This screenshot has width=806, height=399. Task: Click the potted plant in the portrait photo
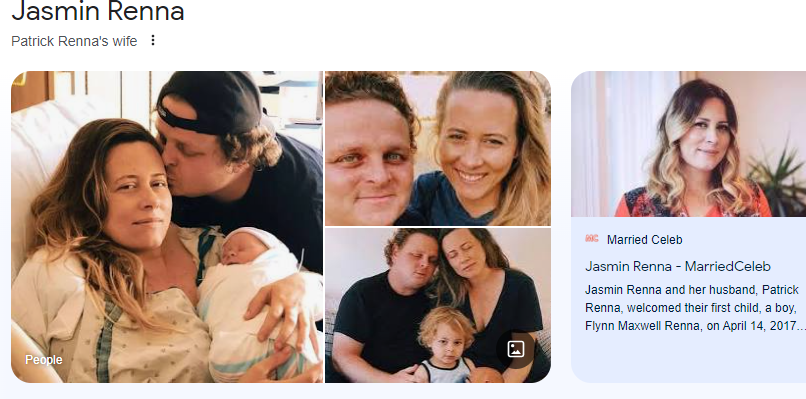pos(779,177)
